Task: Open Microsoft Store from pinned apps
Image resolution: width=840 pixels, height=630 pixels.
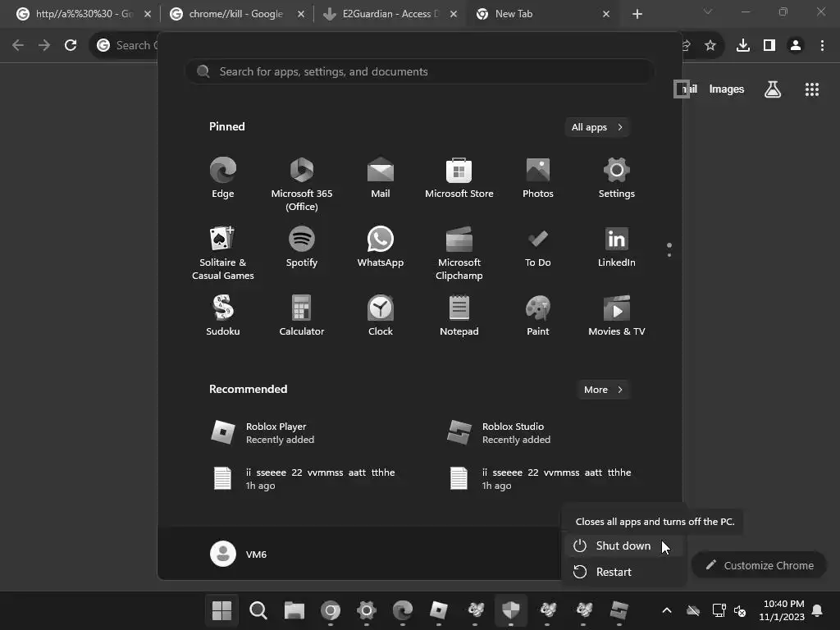Action: coord(459,178)
